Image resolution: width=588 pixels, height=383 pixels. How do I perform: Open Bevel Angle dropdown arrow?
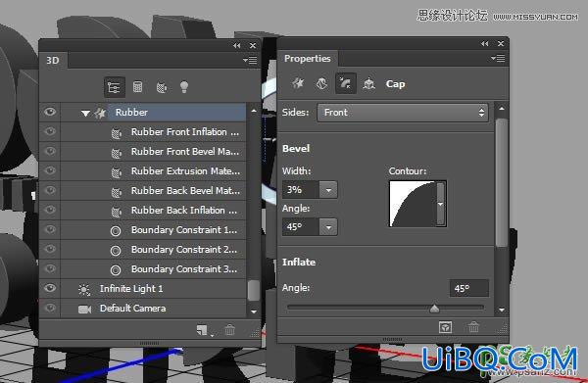(328, 227)
